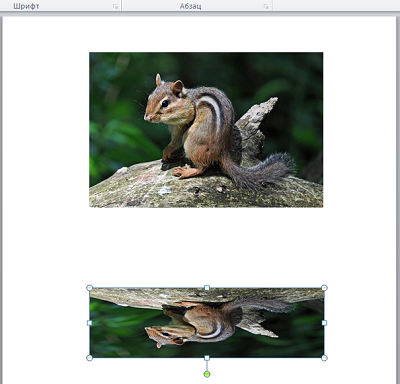Click the top-middle sizing handle
The height and width of the screenshot is (384, 400).
click(207, 288)
